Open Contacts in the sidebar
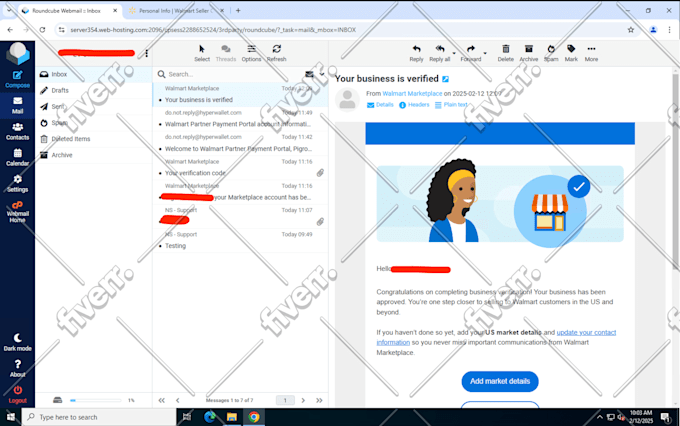This screenshot has height=426, width=680. click(x=17, y=131)
